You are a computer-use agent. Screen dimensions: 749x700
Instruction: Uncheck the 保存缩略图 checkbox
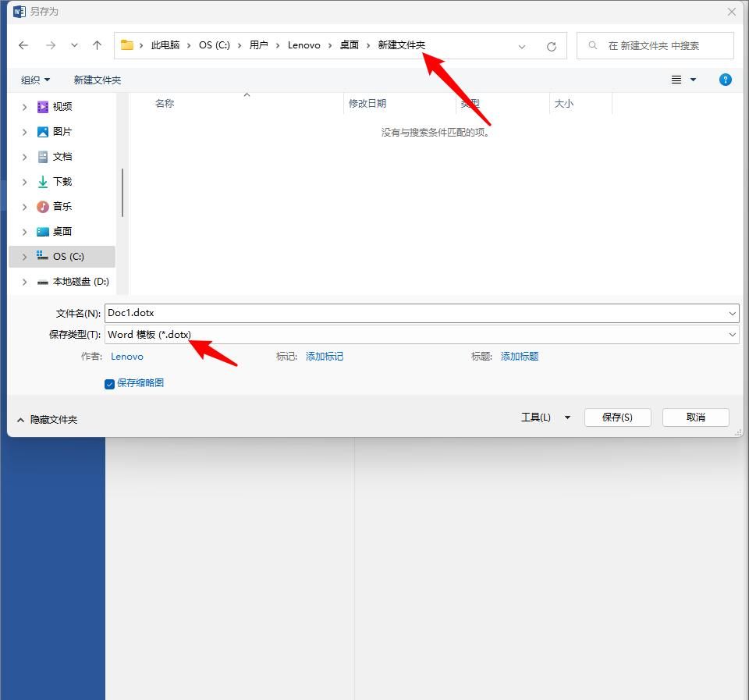pos(109,383)
